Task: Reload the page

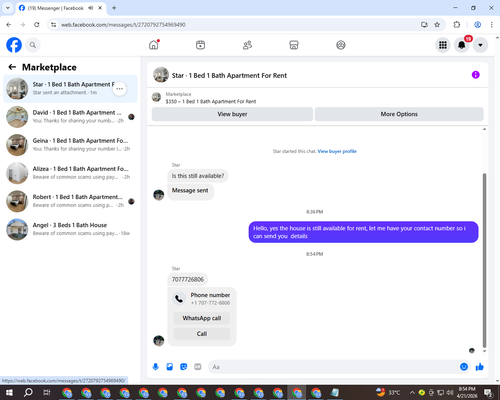Action: point(37,25)
